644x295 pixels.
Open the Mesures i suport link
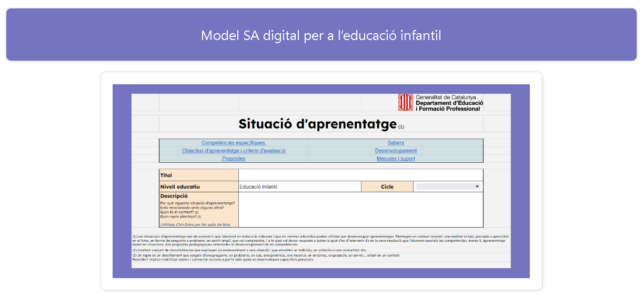coord(396,159)
